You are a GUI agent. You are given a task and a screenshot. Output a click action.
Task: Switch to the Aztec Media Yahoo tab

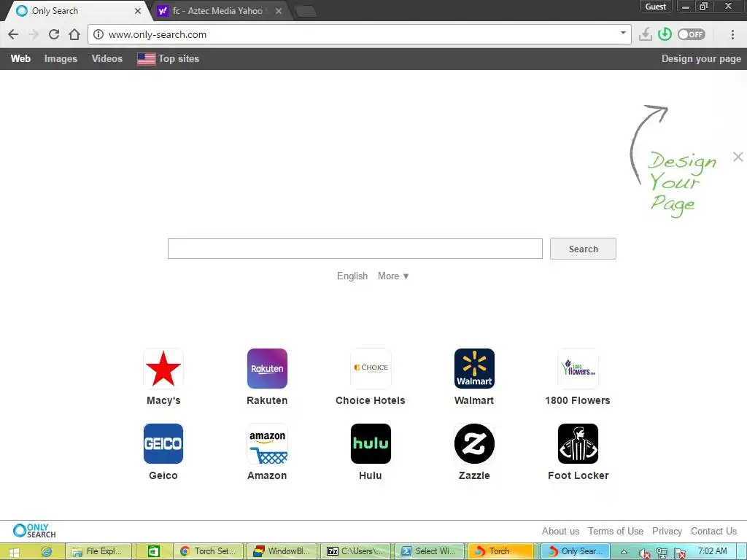(x=217, y=10)
